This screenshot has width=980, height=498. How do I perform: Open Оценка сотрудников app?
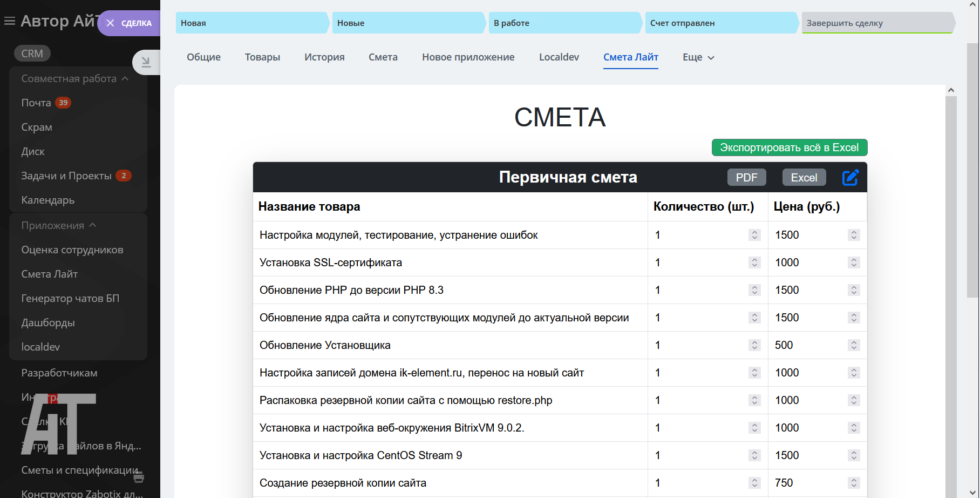pyautogui.click(x=72, y=250)
